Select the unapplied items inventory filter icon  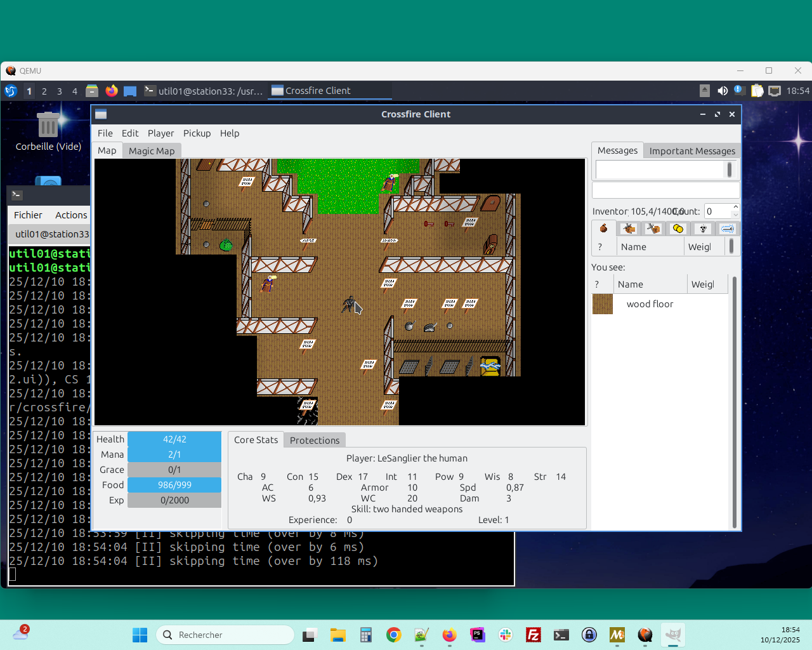(x=653, y=228)
